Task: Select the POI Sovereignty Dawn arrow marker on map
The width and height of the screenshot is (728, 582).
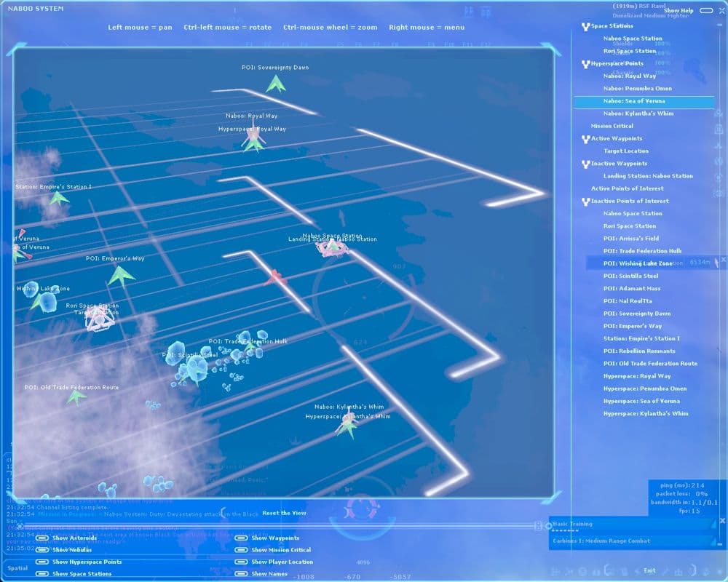Action: click(x=276, y=84)
